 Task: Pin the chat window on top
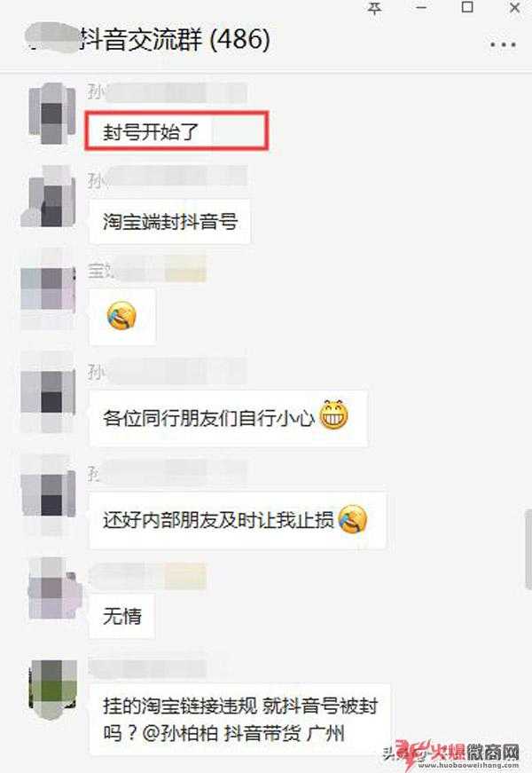(374, 8)
